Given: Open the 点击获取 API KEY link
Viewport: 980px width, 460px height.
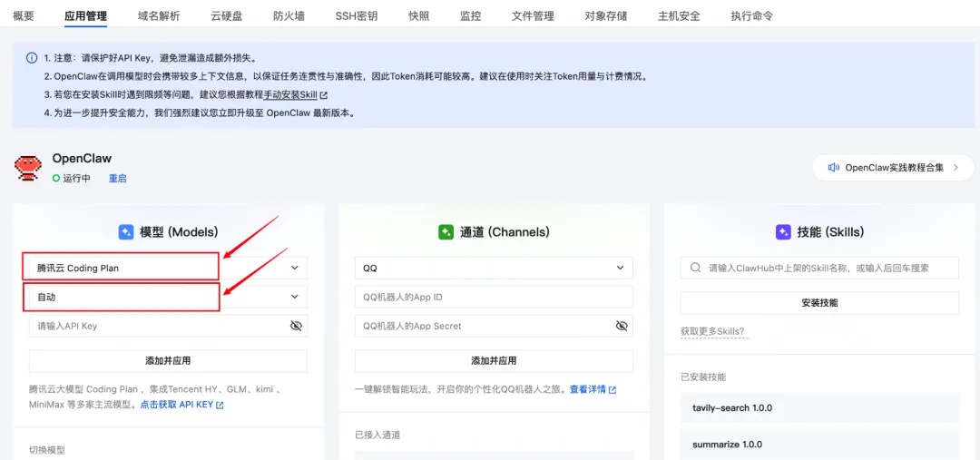Looking at the screenshot, I should (x=177, y=405).
